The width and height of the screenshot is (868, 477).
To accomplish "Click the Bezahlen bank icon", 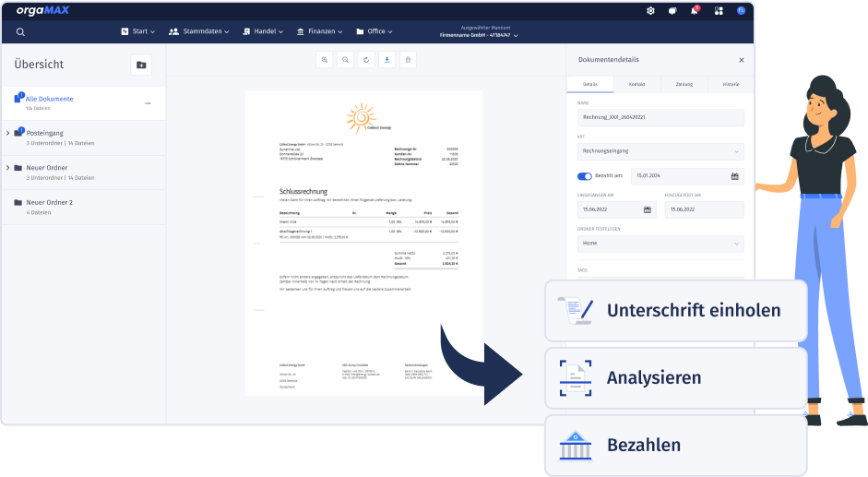I will pyautogui.click(x=576, y=445).
